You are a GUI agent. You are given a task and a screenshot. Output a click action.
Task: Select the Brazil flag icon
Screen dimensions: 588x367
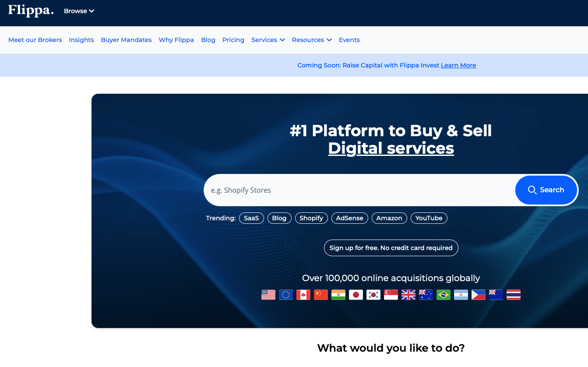444,295
